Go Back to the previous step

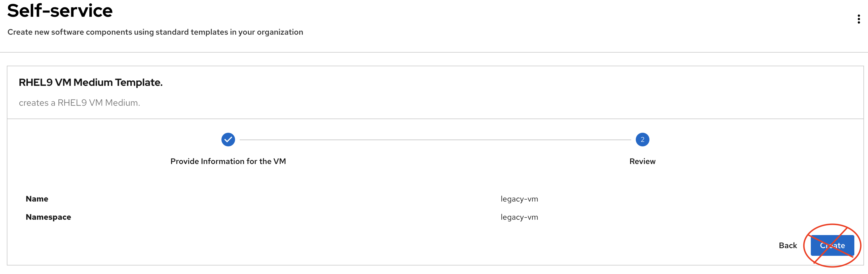click(x=787, y=245)
